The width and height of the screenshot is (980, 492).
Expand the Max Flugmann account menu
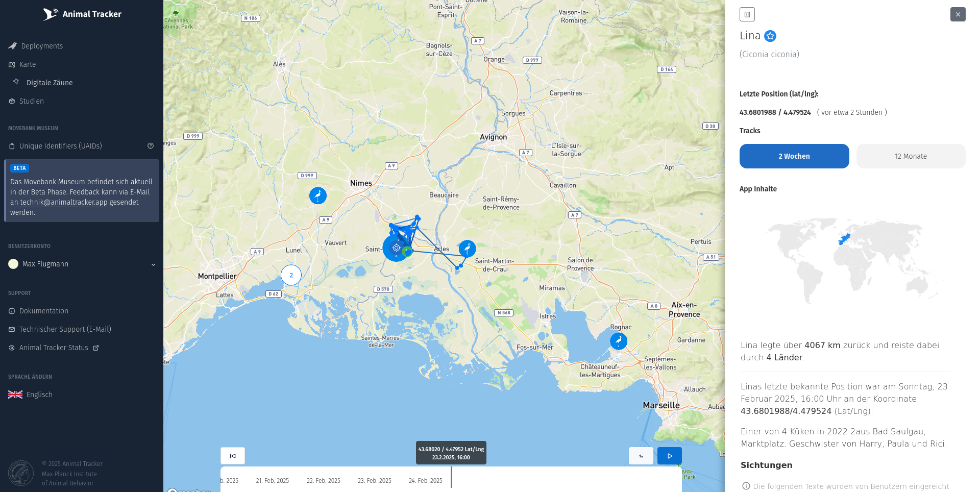[153, 264]
